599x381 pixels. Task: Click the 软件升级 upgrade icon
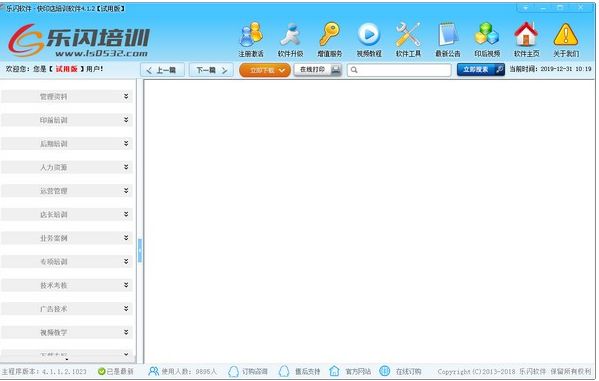(291, 39)
